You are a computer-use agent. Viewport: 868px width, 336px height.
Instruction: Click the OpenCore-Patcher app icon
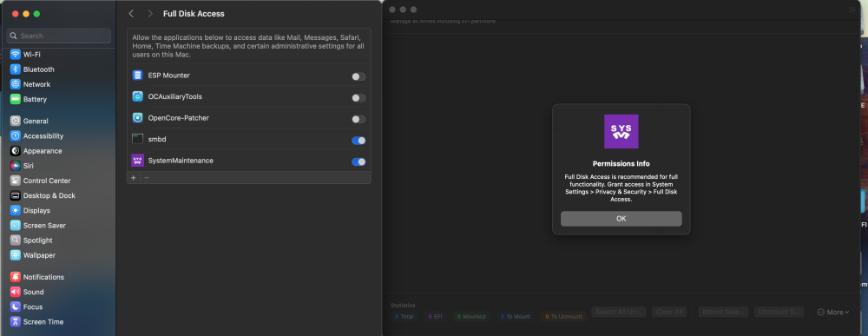tap(138, 118)
